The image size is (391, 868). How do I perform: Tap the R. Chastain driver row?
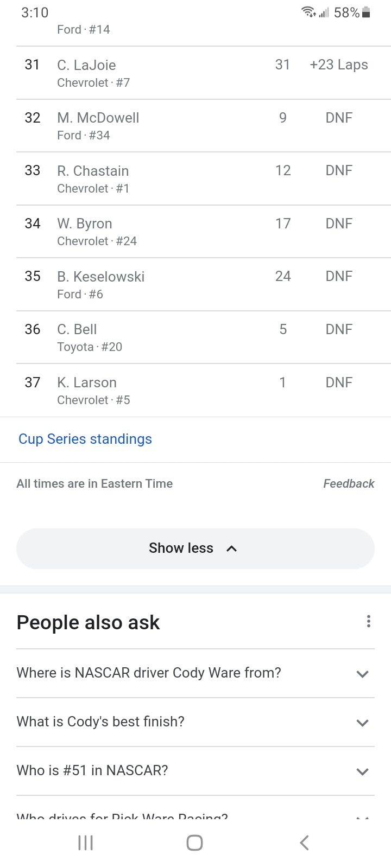195,178
